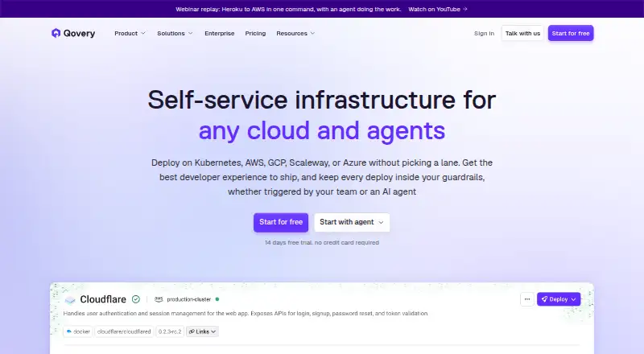
Task: Select the production-cluster label
Action: (189, 299)
